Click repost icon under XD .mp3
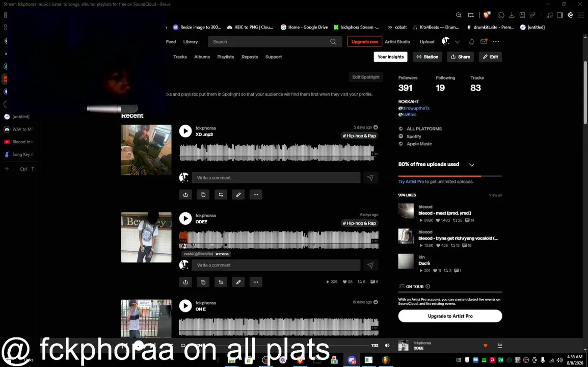The height and width of the screenshot is (367, 588). [221, 195]
